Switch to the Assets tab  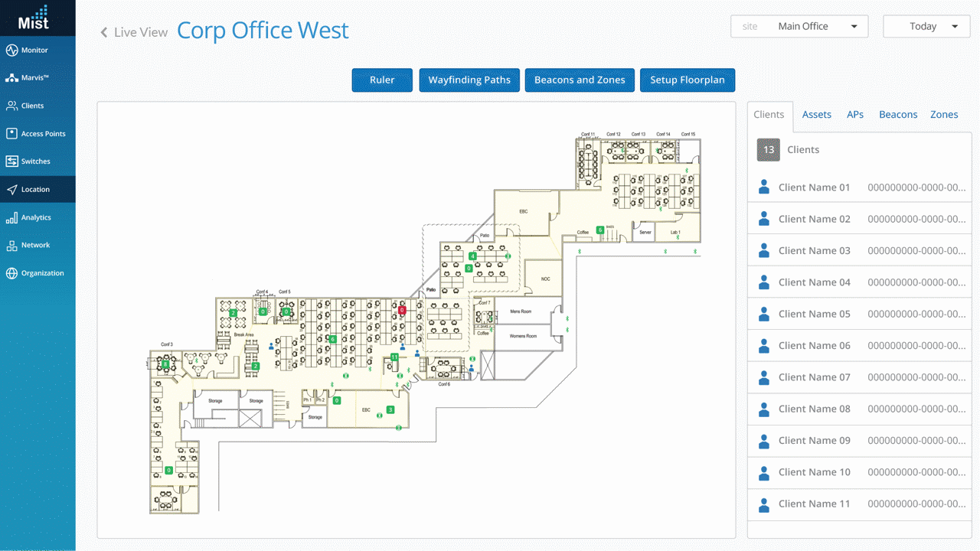point(816,114)
